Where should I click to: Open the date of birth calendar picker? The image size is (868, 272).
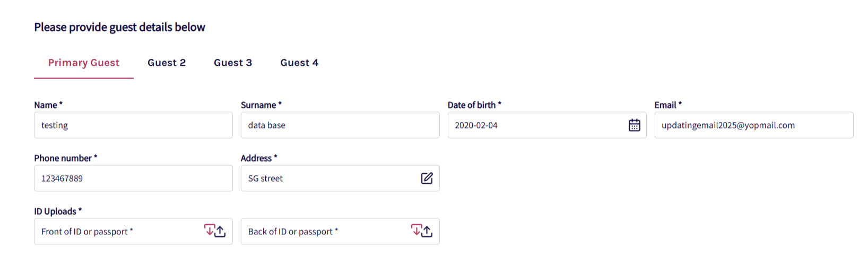634,125
